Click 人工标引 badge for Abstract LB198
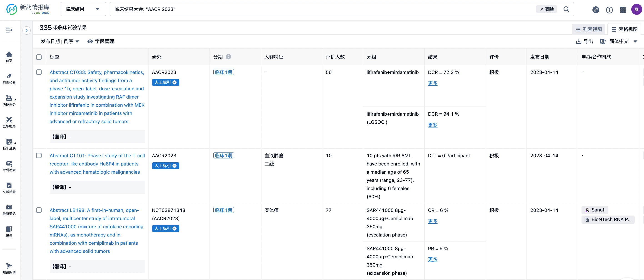 point(165,228)
